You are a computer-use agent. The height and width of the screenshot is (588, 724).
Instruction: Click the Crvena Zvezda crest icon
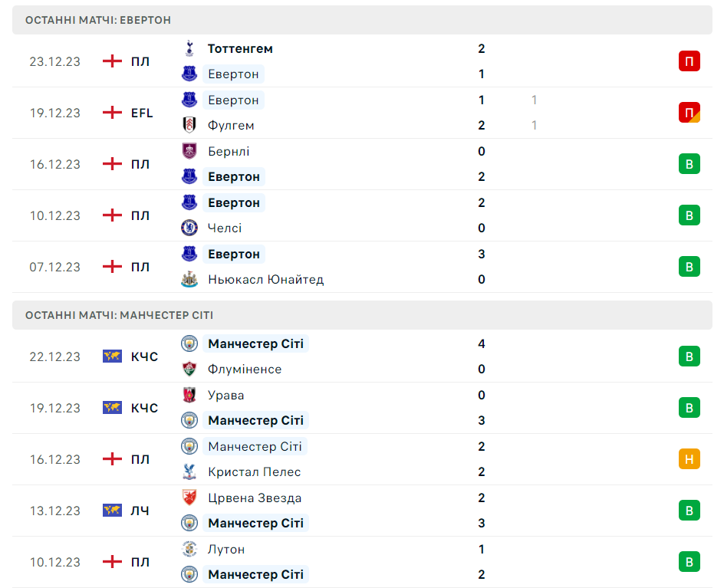(189, 498)
